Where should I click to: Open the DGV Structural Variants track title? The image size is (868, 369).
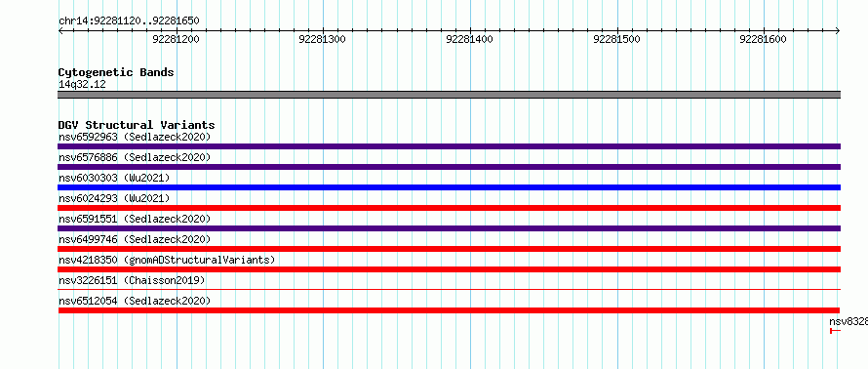137,125
